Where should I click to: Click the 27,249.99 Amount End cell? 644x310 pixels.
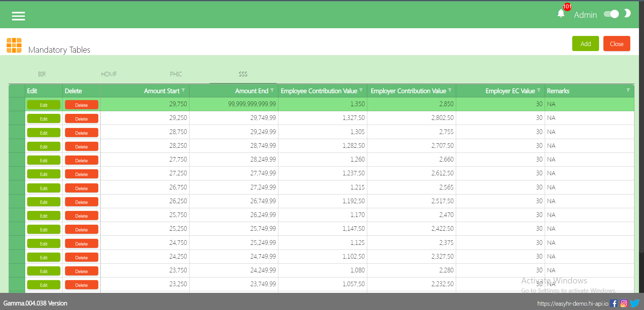click(x=234, y=187)
